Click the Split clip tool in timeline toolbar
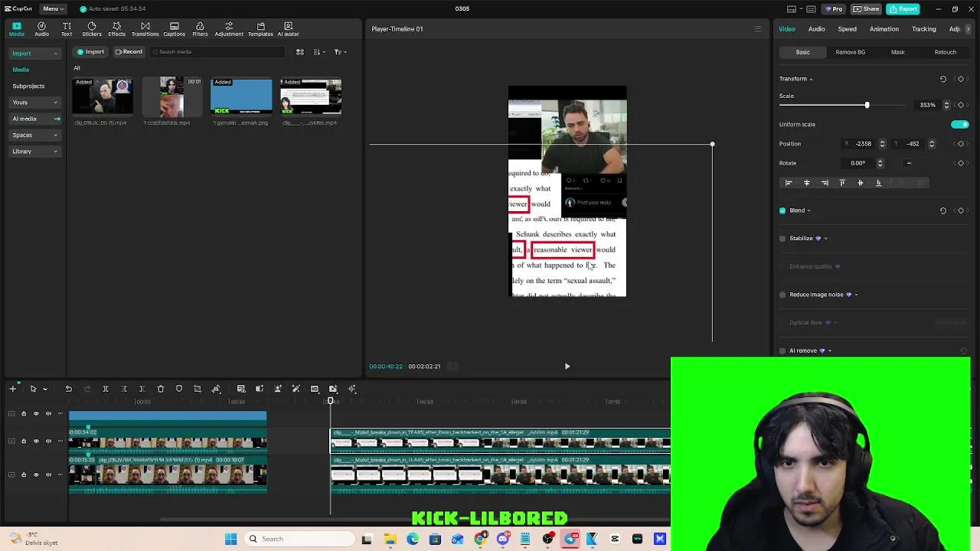 [106, 389]
